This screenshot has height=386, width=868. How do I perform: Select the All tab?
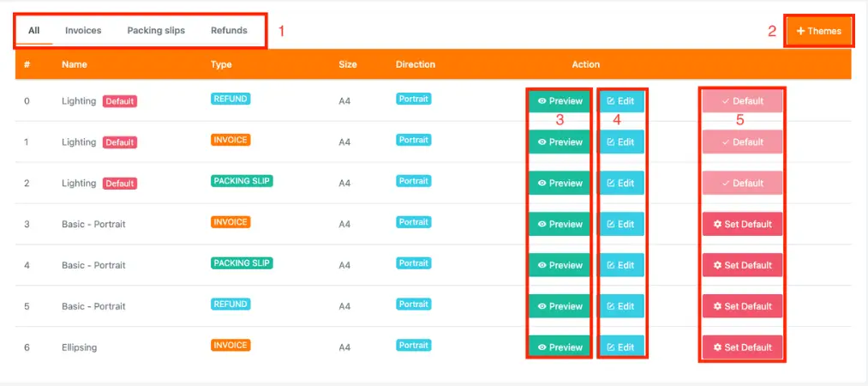[x=34, y=31]
